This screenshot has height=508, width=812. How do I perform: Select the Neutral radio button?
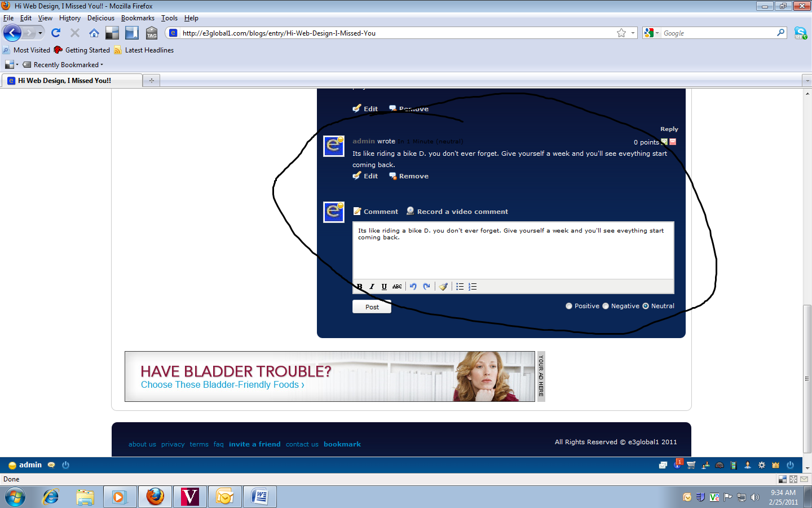tap(646, 306)
